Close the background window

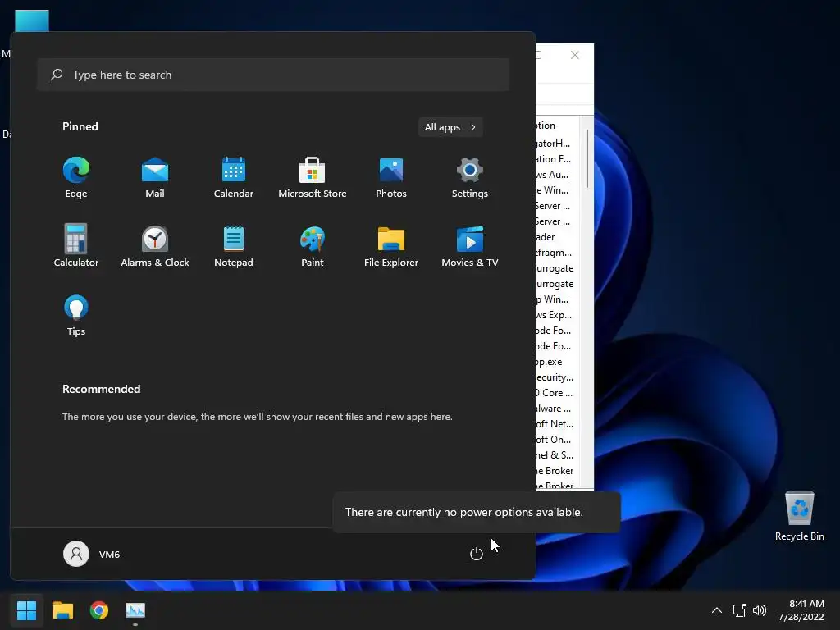575,55
